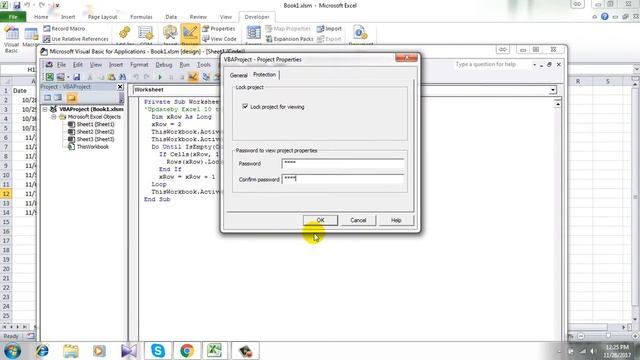Click the Run Sub green play icon
The image size is (640, 360).
pos(160,77)
